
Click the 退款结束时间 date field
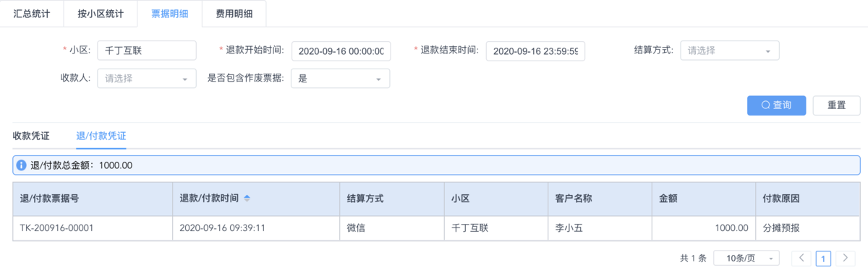coord(535,51)
